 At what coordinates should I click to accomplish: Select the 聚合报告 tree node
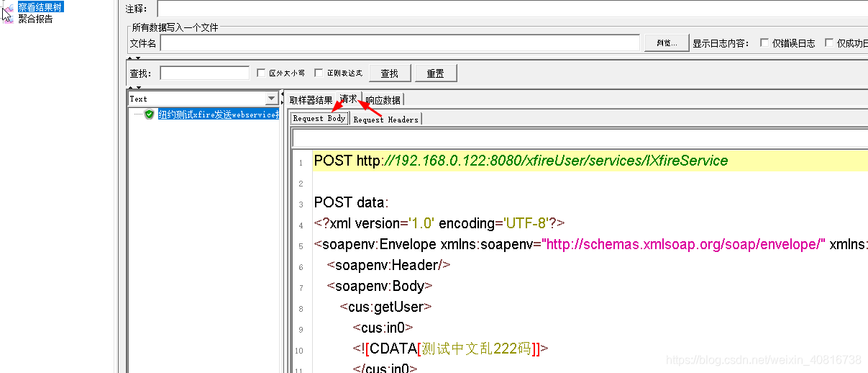[35, 19]
